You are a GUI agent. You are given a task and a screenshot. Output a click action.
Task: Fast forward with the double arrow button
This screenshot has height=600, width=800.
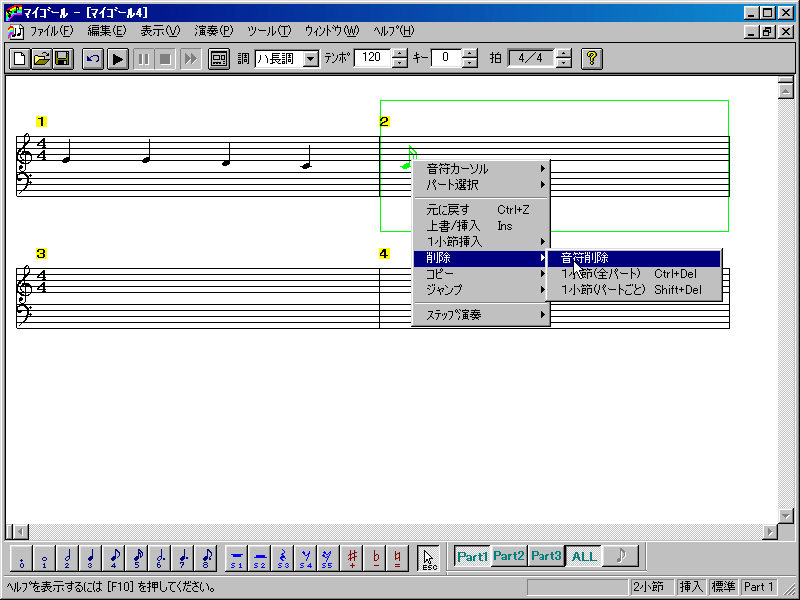point(190,59)
